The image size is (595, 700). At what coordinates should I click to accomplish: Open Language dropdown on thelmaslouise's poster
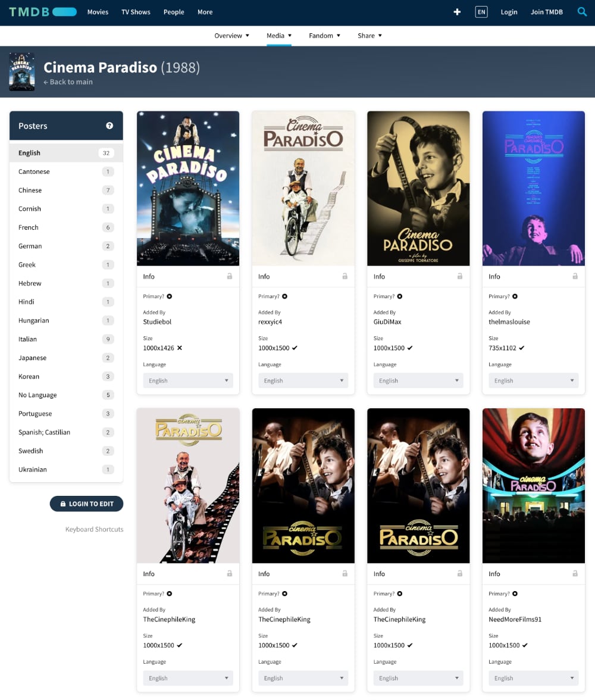pyautogui.click(x=533, y=381)
